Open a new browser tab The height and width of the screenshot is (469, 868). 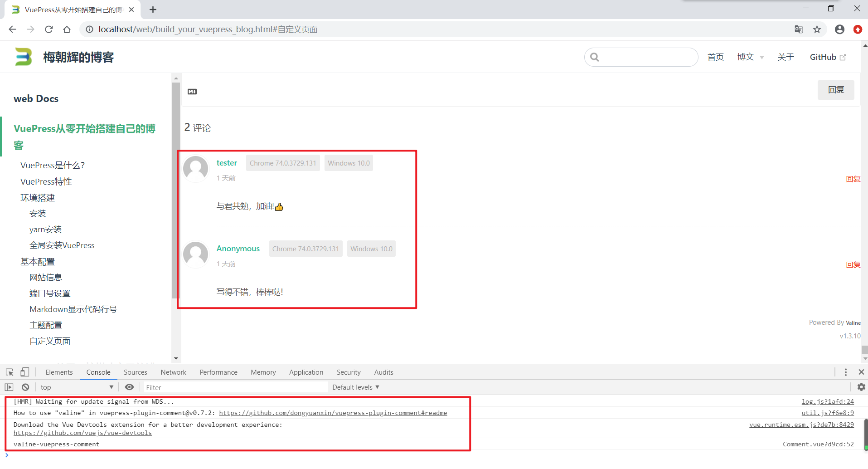pos(153,10)
